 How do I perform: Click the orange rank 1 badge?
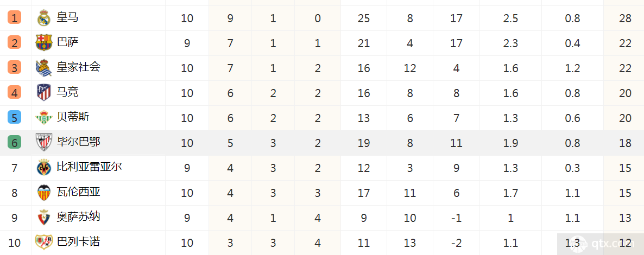14,18
